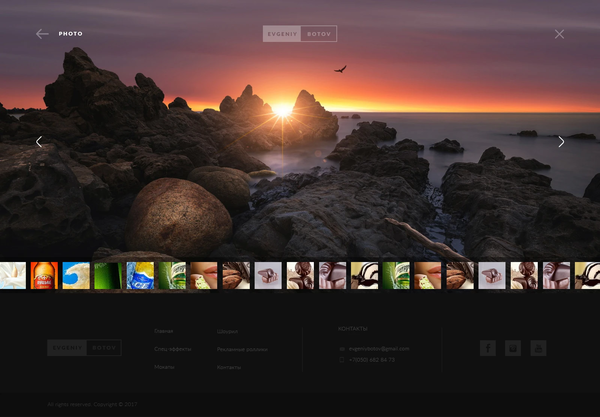The width and height of the screenshot is (600, 417).
Task: Click the Evgeniy Botov logo in the header
Action: click(299, 34)
